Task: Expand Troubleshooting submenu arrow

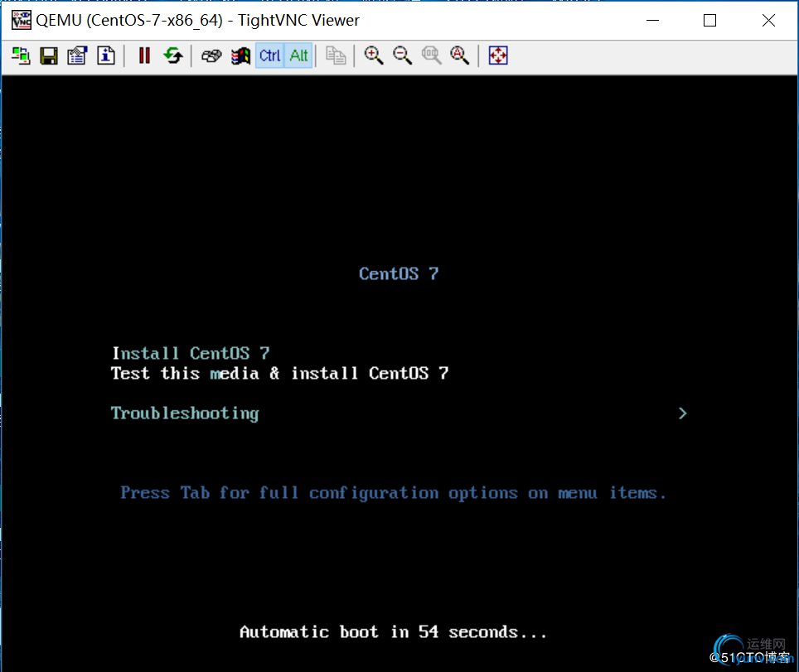Action: coord(683,413)
